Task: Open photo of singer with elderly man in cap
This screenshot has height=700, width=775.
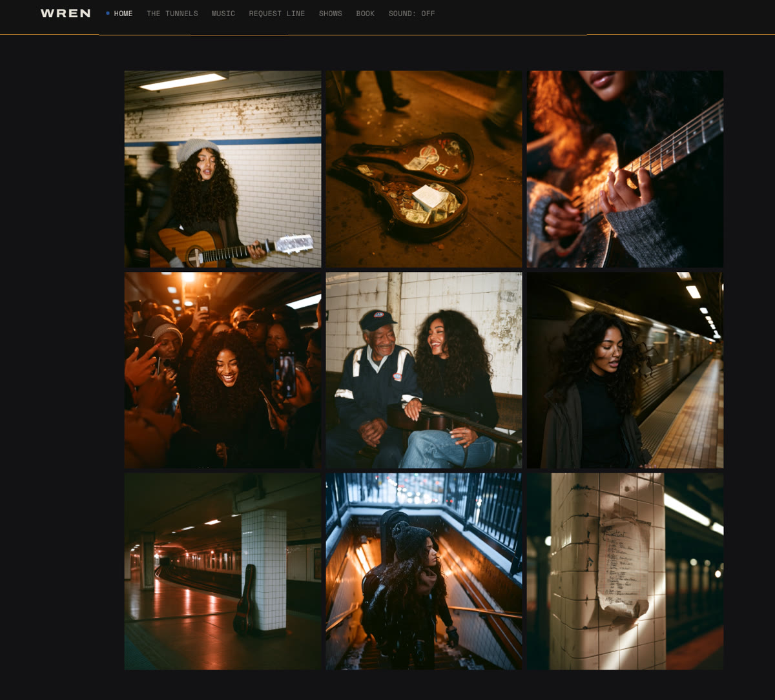Action: tap(424, 370)
